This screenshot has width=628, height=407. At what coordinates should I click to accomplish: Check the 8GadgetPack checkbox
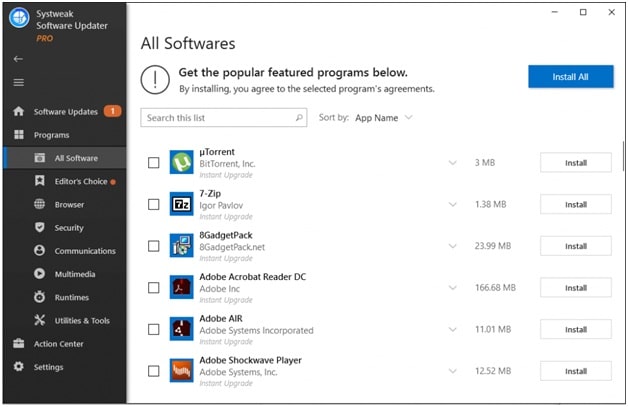pos(154,246)
